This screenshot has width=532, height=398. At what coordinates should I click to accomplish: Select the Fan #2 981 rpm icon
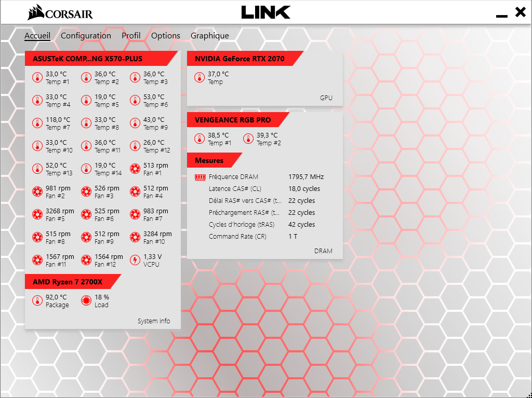pos(37,191)
